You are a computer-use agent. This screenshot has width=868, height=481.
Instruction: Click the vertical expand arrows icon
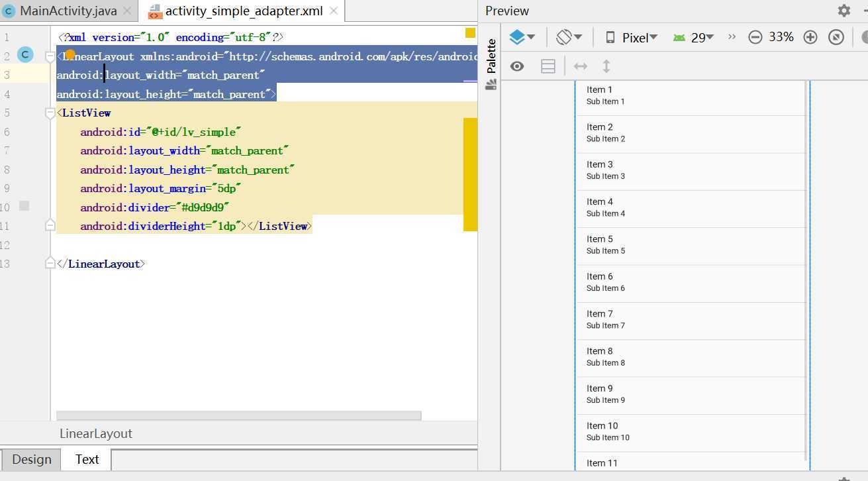point(606,66)
